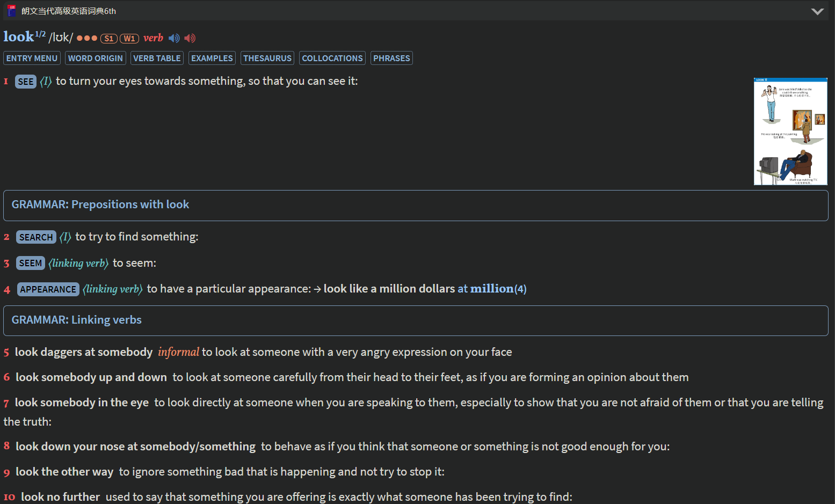The width and height of the screenshot is (835, 504).
Task: Open the PHRASES section
Action: 391,58
